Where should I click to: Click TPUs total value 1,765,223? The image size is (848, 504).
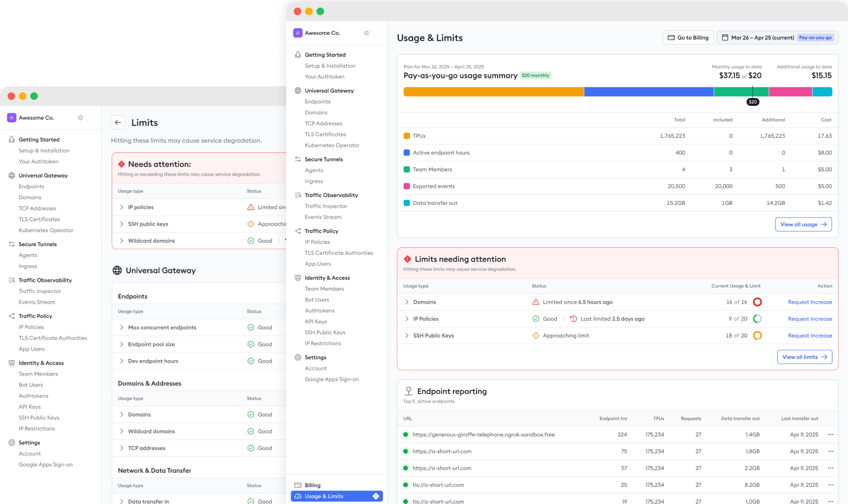tap(672, 136)
